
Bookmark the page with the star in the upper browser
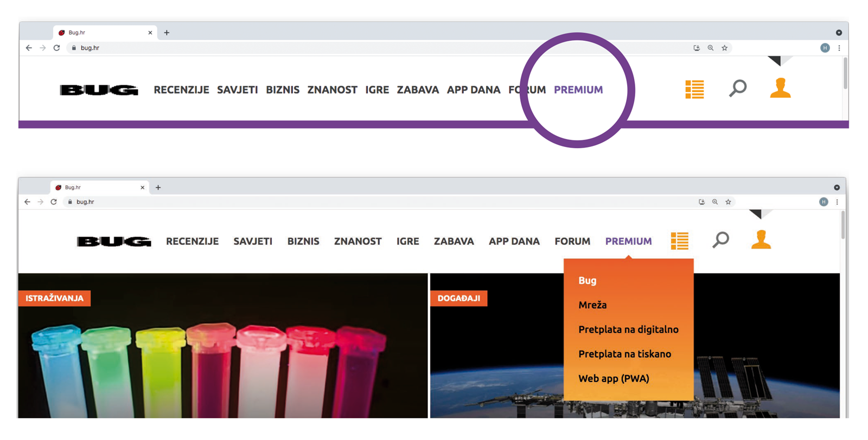pos(725,48)
